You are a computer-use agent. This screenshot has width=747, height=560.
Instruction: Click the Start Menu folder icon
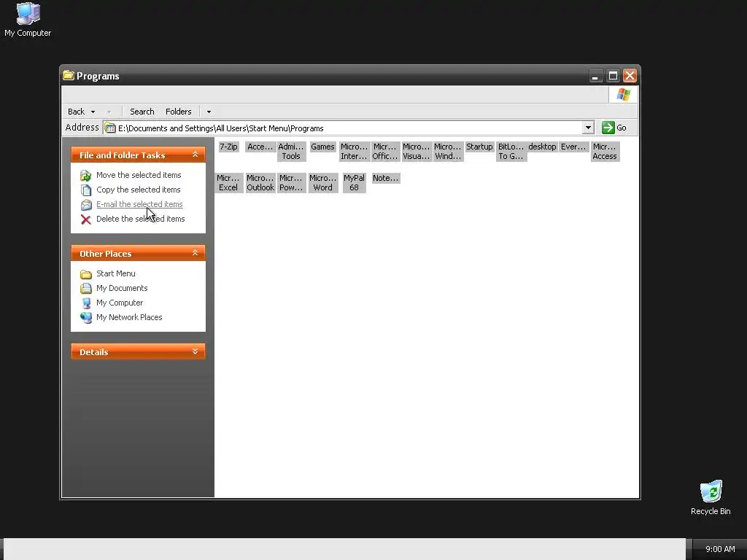[x=86, y=274]
